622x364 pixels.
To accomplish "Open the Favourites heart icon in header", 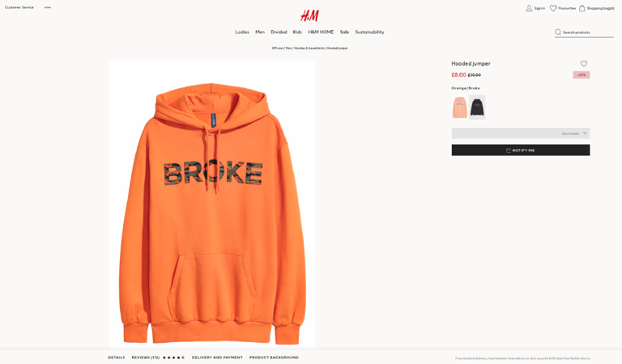I will click(x=553, y=8).
